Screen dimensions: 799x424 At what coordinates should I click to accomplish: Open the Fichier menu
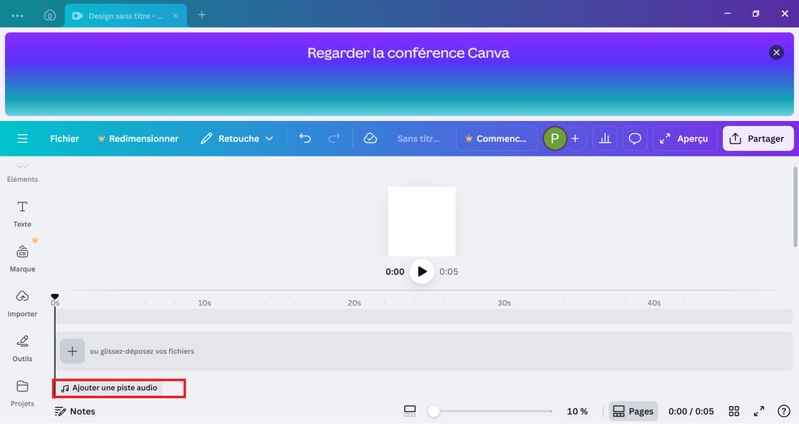coord(64,139)
